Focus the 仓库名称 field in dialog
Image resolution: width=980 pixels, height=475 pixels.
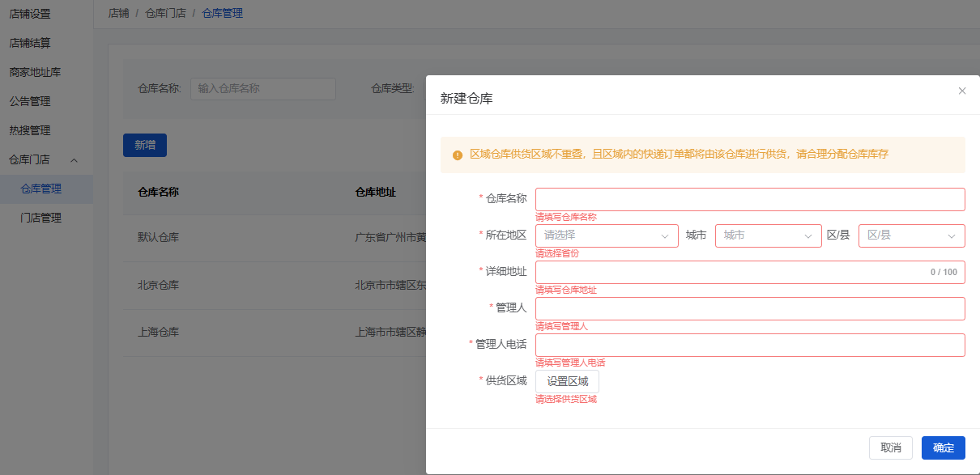(x=750, y=199)
